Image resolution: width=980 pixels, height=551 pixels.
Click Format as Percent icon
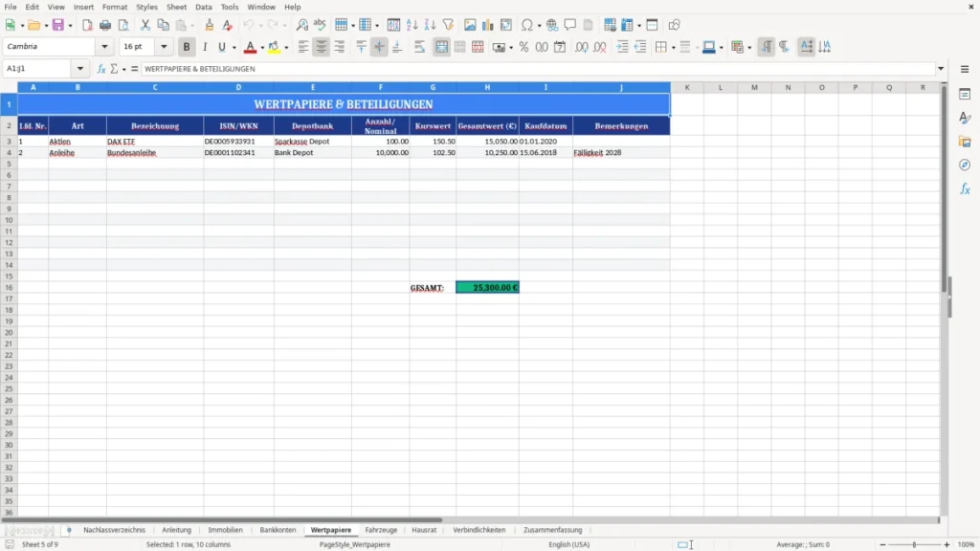pos(523,47)
